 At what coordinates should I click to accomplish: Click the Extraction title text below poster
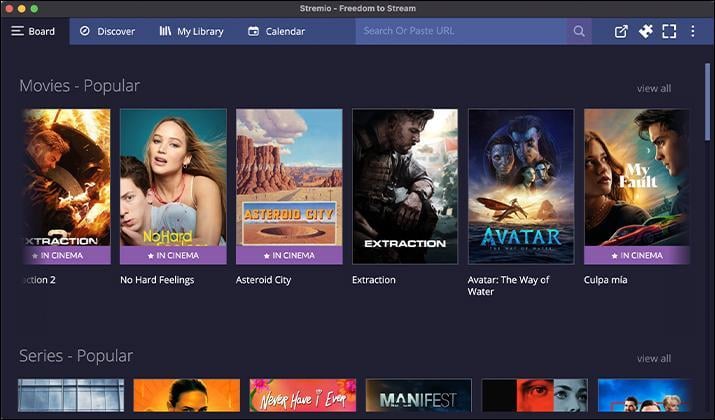(x=373, y=280)
